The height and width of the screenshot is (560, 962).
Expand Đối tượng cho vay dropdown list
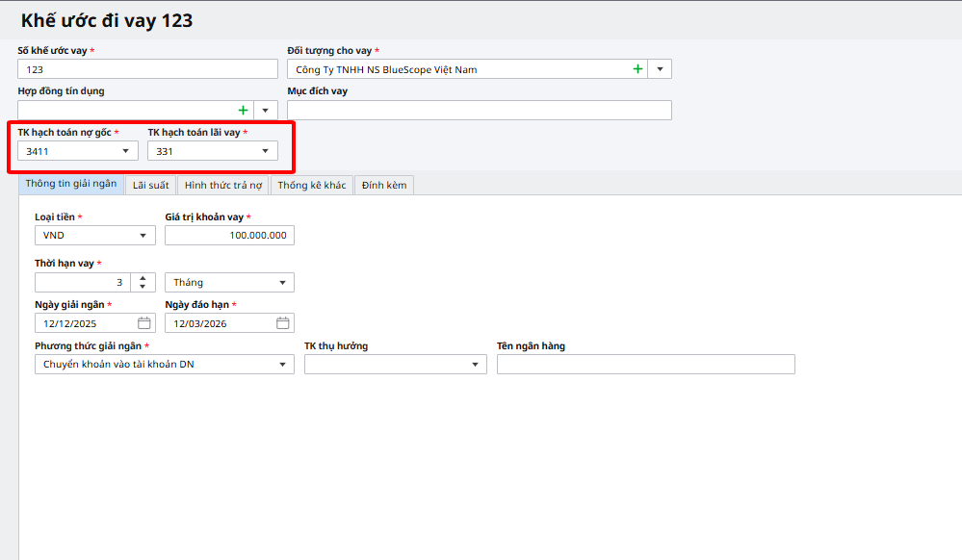(x=660, y=69)
